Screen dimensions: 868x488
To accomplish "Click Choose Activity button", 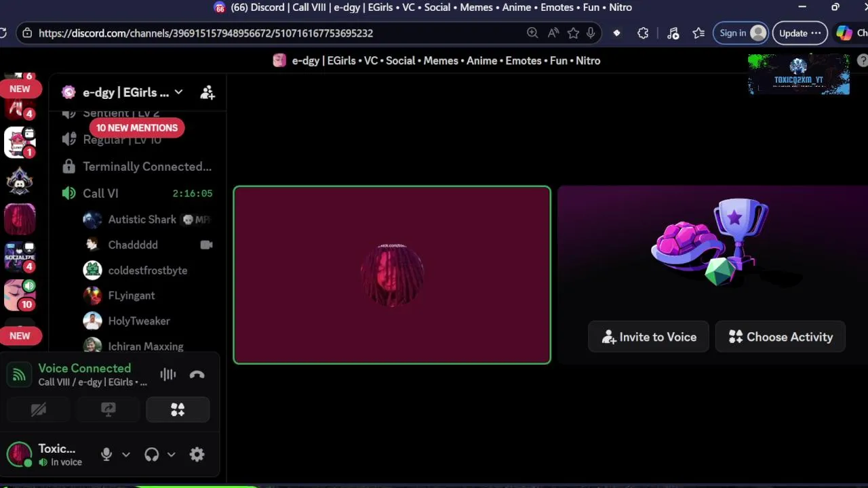I will 781,337.
